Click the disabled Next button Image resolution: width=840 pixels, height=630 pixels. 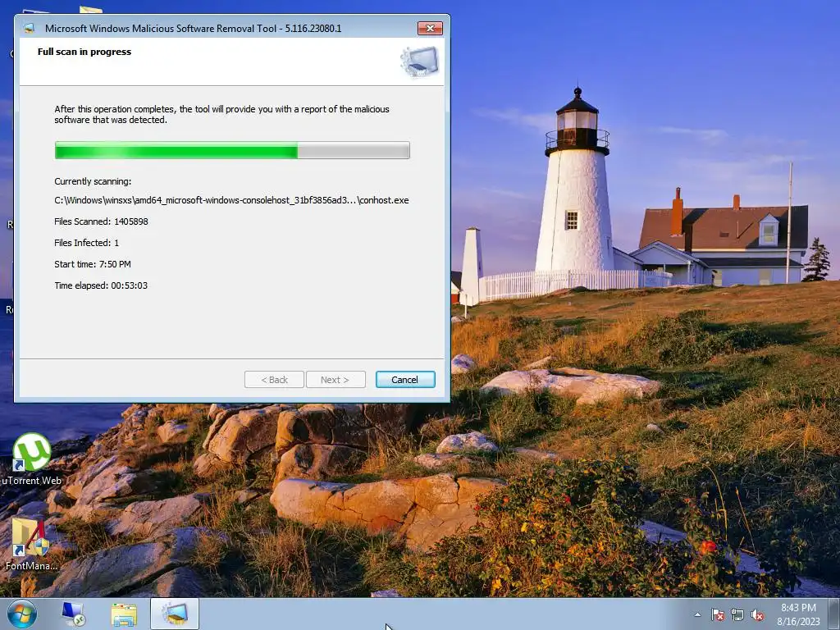(336, 379)
